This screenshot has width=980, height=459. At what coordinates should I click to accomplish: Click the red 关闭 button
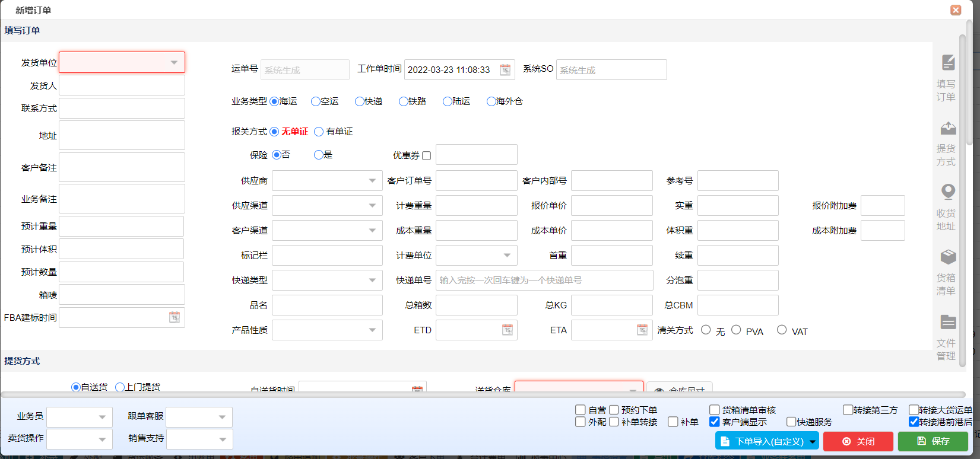(x=858, y=441)
